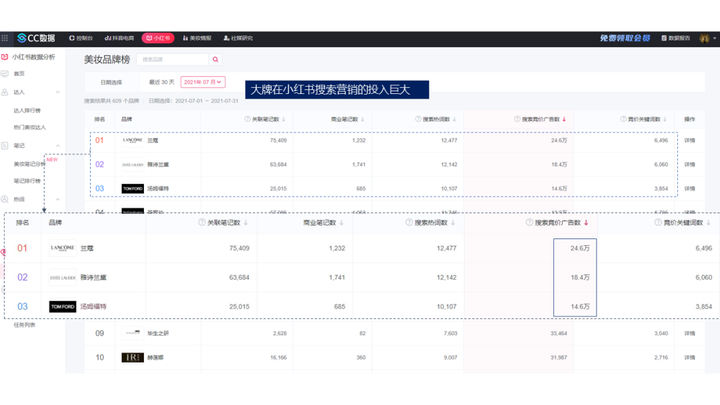Click the red magnifier search button
Screen dimensions: 720x405
point(215,59)
